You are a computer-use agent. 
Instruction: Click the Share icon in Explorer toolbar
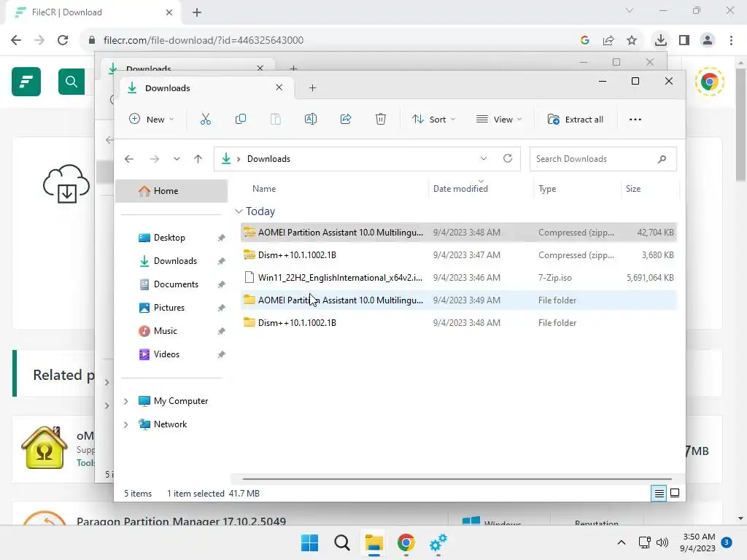click(346, 119)
